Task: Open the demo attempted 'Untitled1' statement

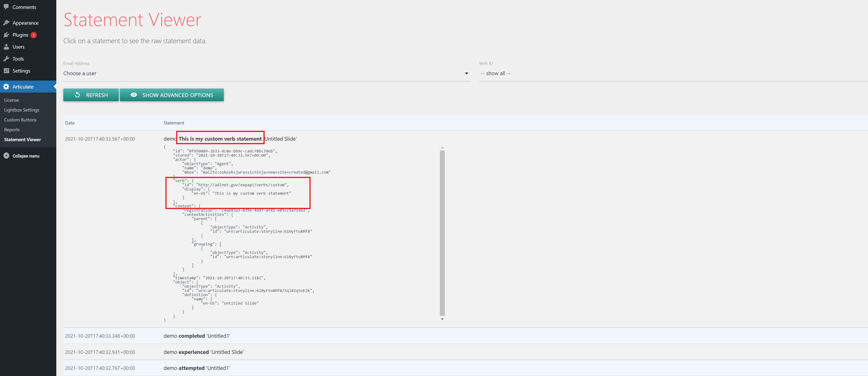Action: coord(197,368)
